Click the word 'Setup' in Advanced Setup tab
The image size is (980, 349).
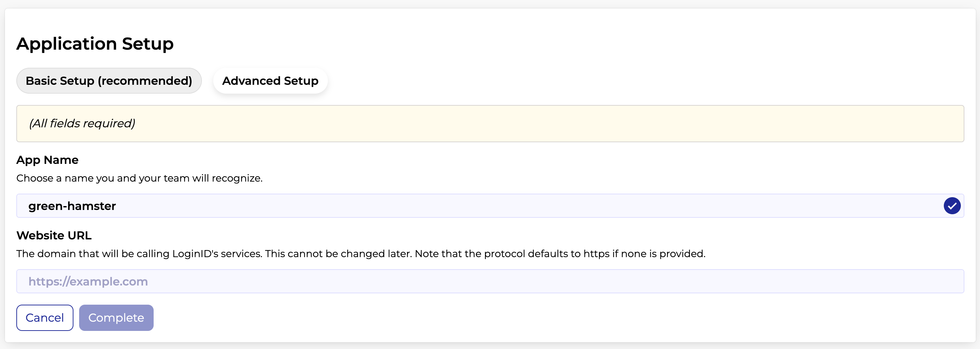(301, 81)
